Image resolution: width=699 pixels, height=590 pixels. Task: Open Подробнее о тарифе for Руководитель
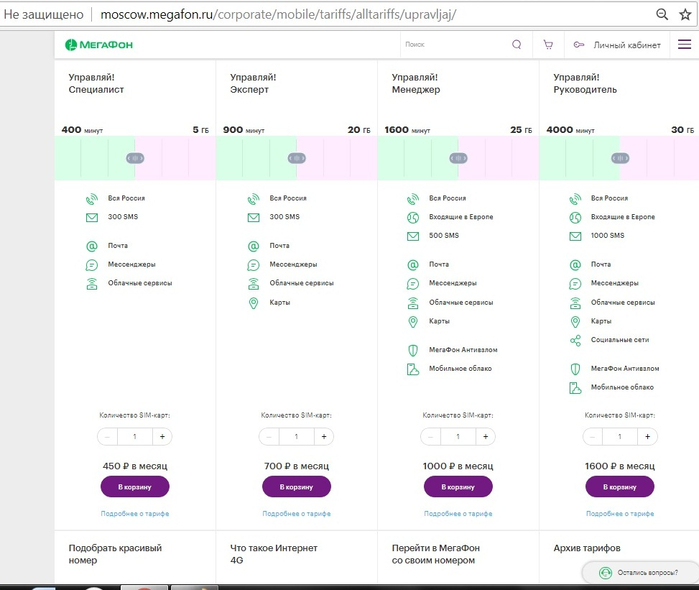pos(620,514)
